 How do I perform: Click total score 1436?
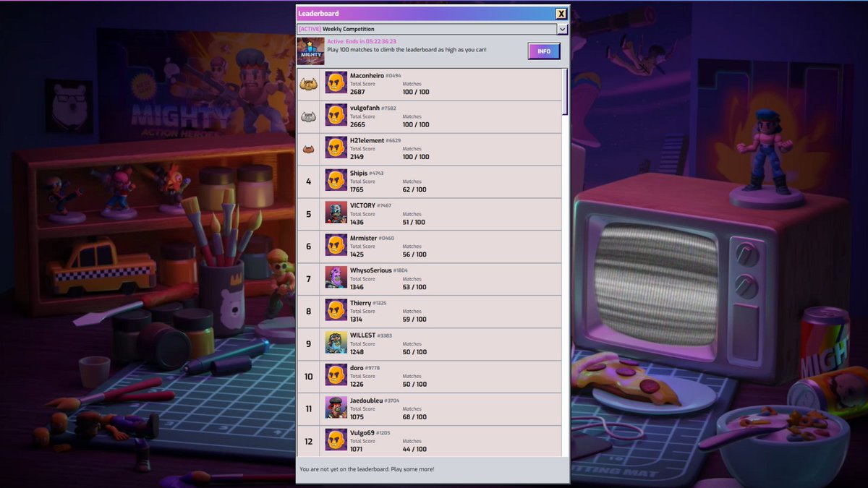tap(357, 222)
